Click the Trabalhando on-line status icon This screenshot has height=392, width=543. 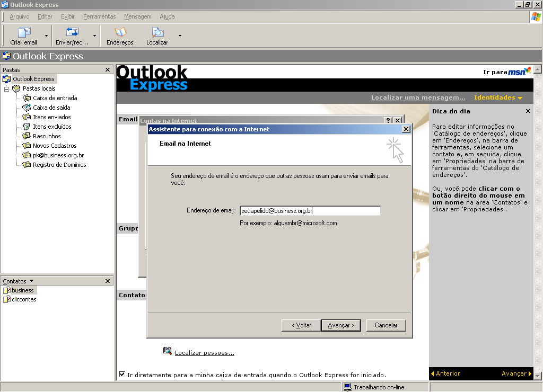tap(348, 387)
